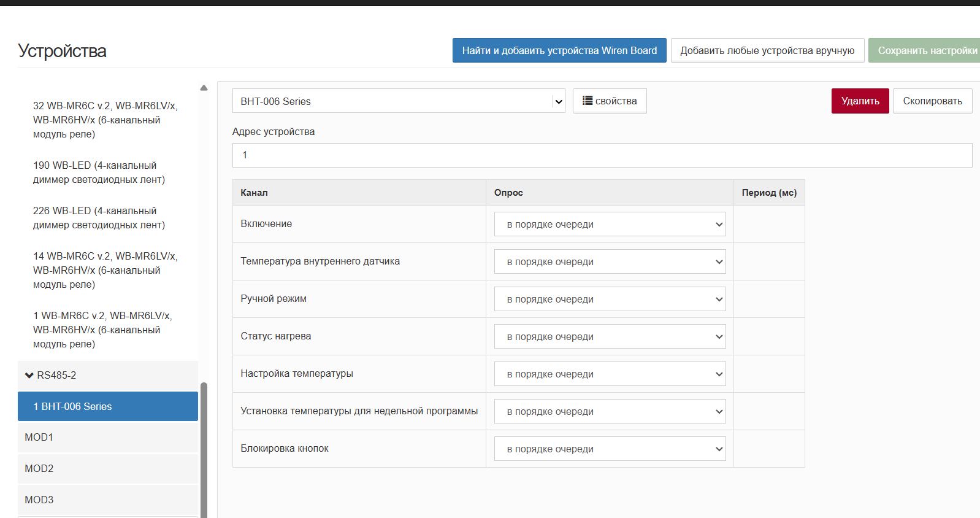Viewport: 980px width, 518px height.
Task: Select 1 BHT-006 Series in sidebar
Action: click(x=107, y=406)
